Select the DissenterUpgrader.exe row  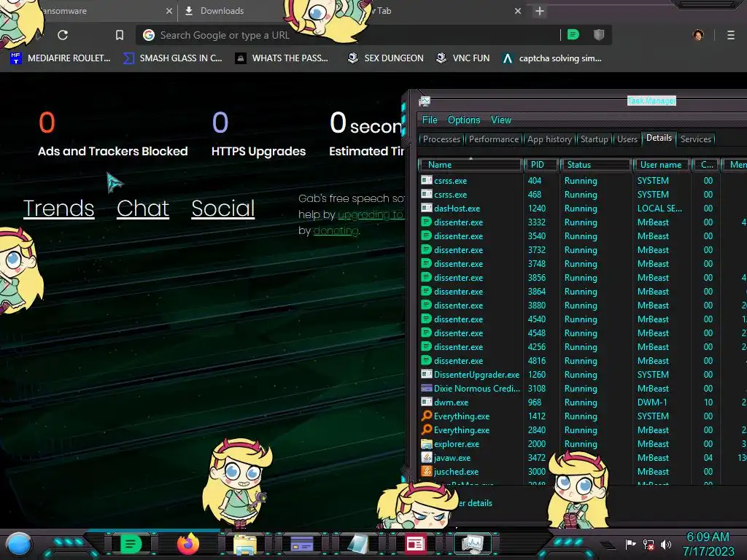tap(581, 375)
